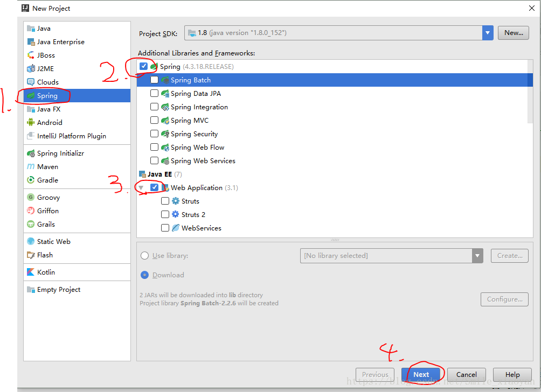Enable the Spring MVC checkbox

(154, 120)
